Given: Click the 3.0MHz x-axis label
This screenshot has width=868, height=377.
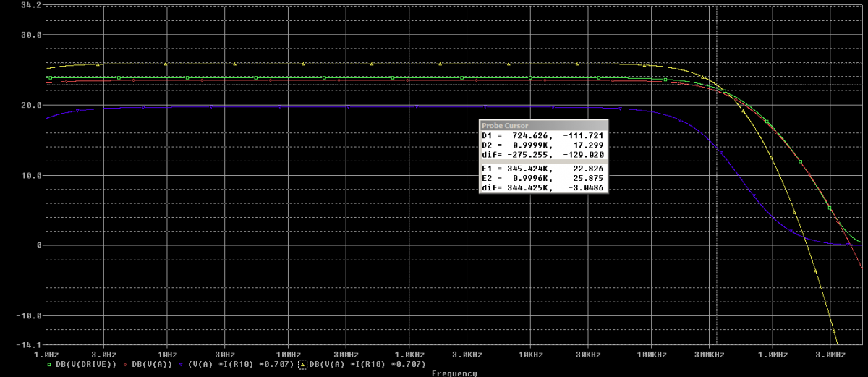Looking at the screenshot, I should [830, 355].
